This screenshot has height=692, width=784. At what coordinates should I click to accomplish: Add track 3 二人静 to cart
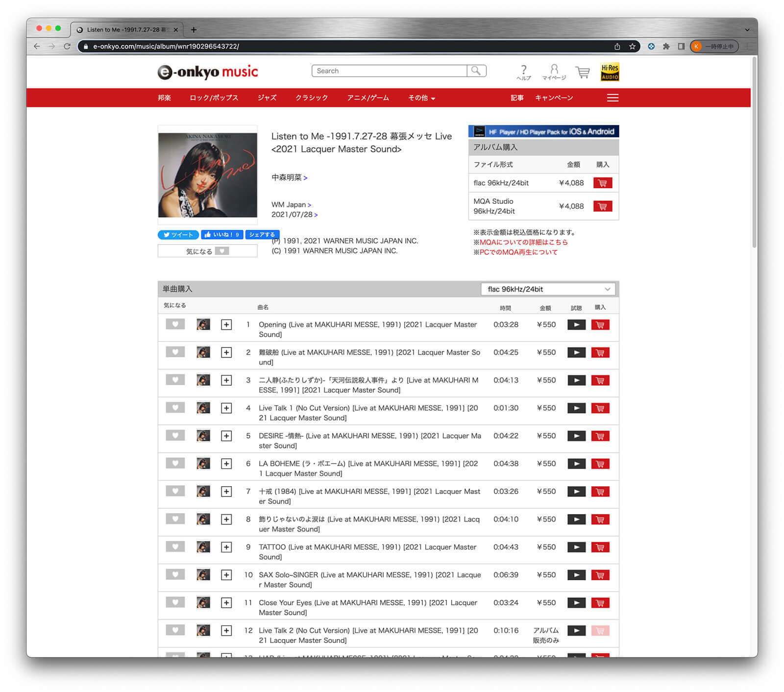tap(600, 380)
